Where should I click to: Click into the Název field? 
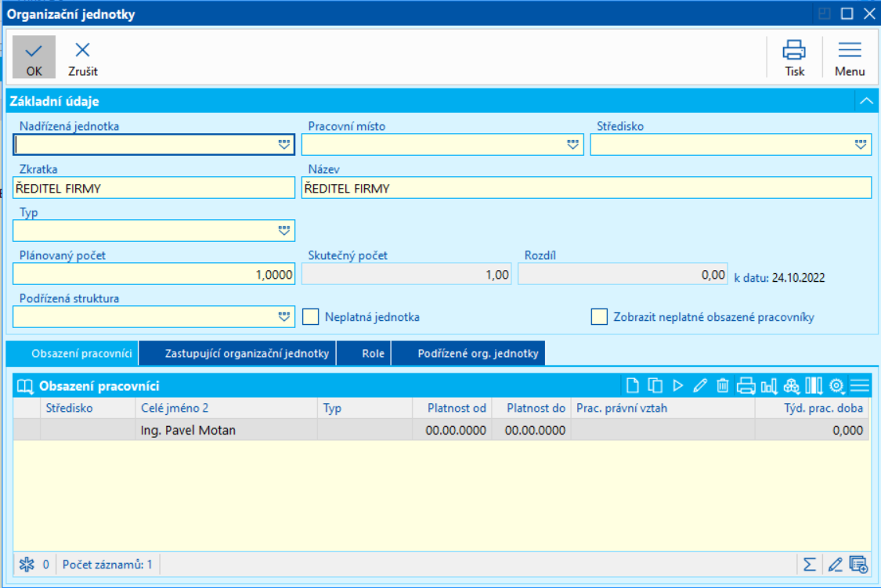(x=587, y=188)
